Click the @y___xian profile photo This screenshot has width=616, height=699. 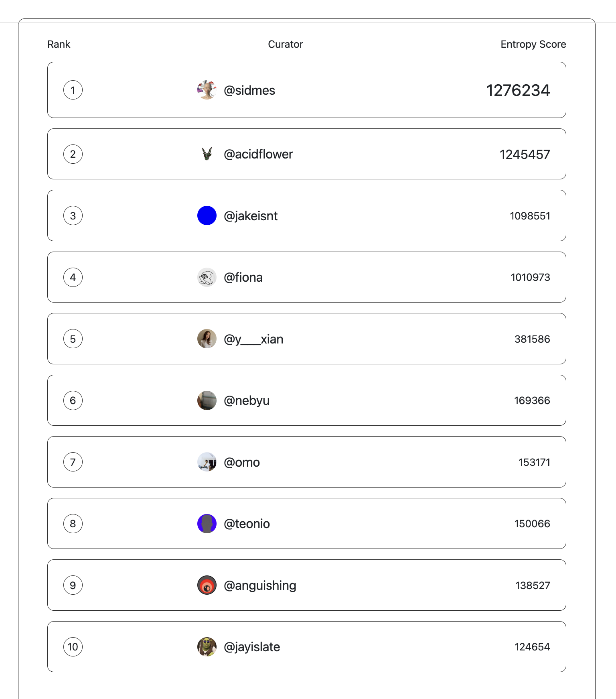[207, 339]
